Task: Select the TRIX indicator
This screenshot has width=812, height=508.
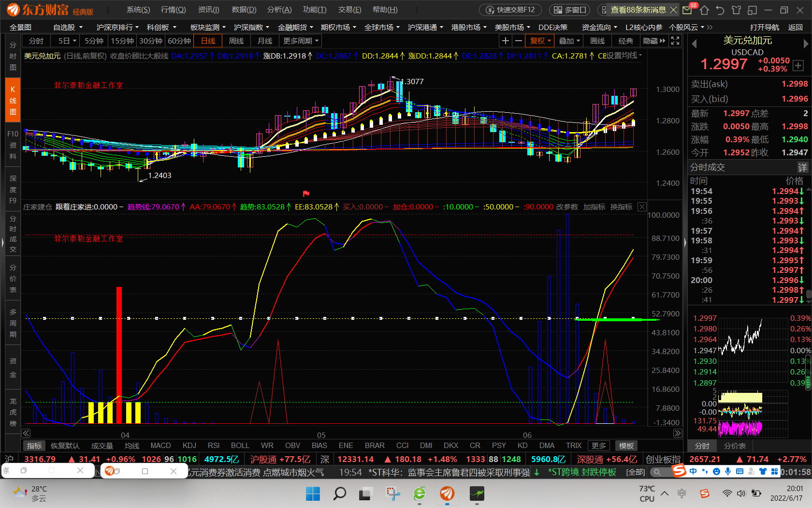Action: (574, 446)
